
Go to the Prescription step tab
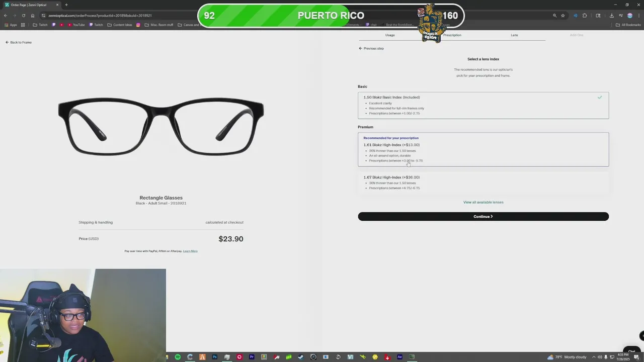(452, 35)
